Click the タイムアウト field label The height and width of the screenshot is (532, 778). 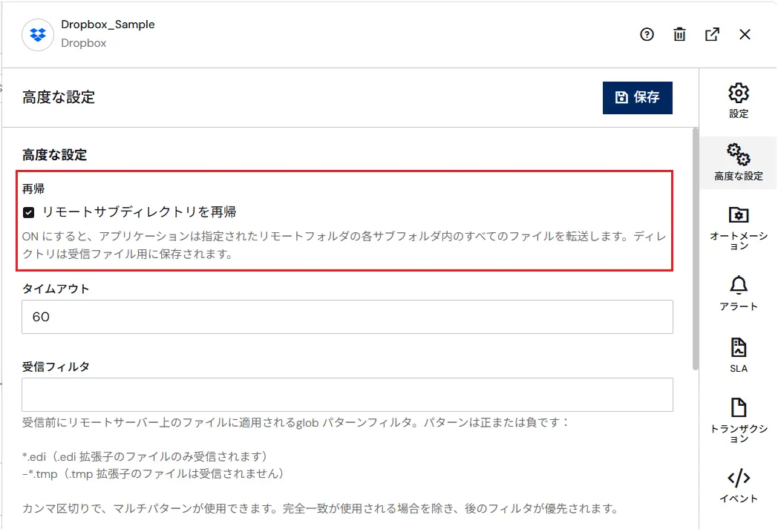pyautogui.click(x=56, y=289)
